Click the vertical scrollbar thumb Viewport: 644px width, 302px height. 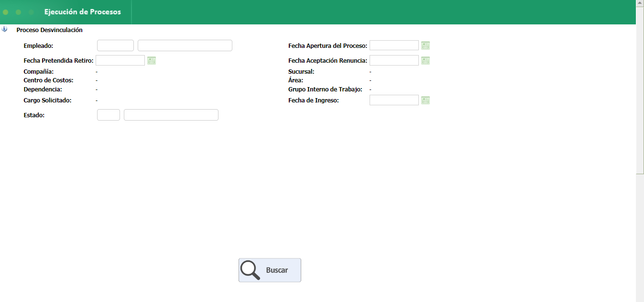[x=640, y=90]
